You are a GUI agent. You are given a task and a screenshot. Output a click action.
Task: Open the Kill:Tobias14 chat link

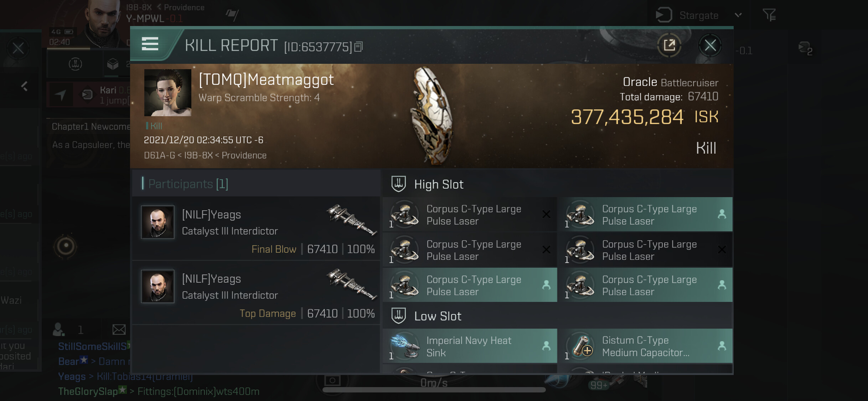coord(145,376)
